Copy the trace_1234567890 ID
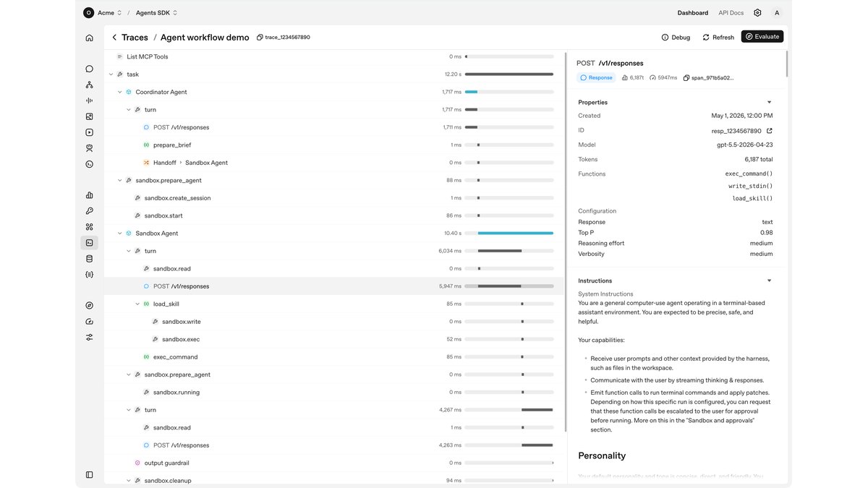 260,37
